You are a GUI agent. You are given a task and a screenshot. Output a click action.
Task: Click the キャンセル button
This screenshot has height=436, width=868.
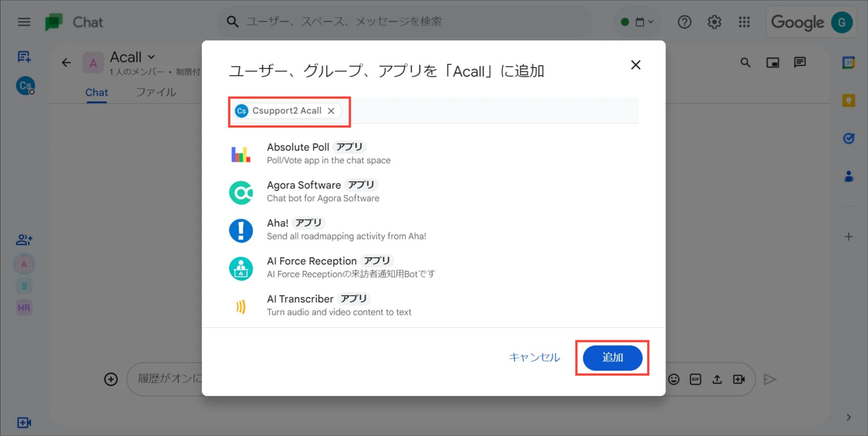[534, 357]
